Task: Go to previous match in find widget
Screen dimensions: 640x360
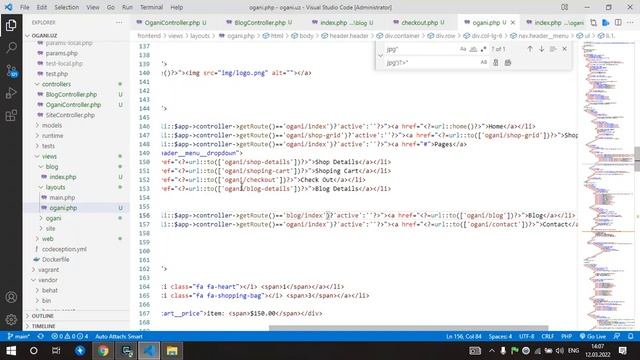Action: click(530, 49)
